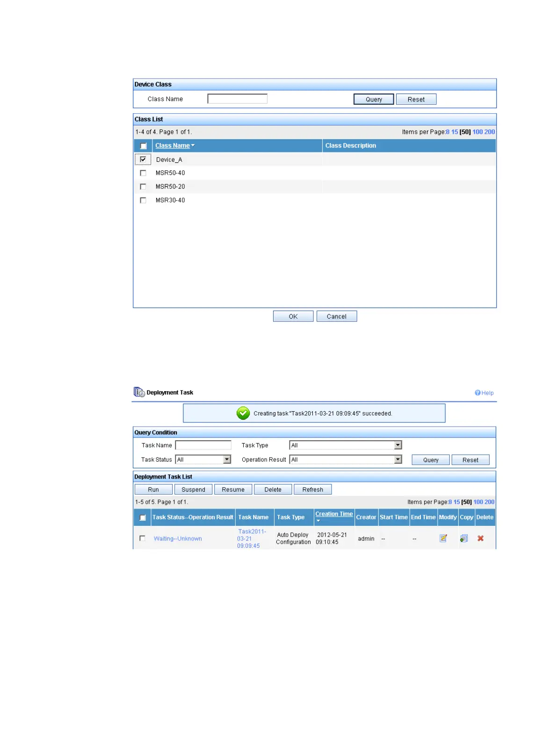
Task: Check the MSR50-20 checkbox
Action: [x=143, y=187]
